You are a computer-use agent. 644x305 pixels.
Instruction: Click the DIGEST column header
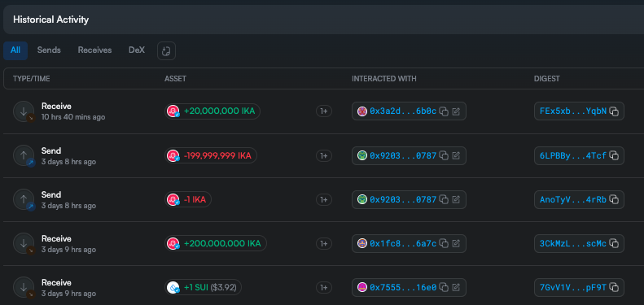546,78
